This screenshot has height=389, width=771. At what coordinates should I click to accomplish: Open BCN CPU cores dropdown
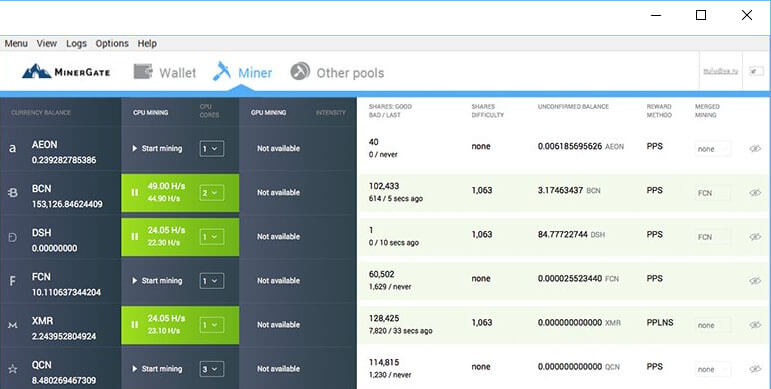(x=212, y=193)
